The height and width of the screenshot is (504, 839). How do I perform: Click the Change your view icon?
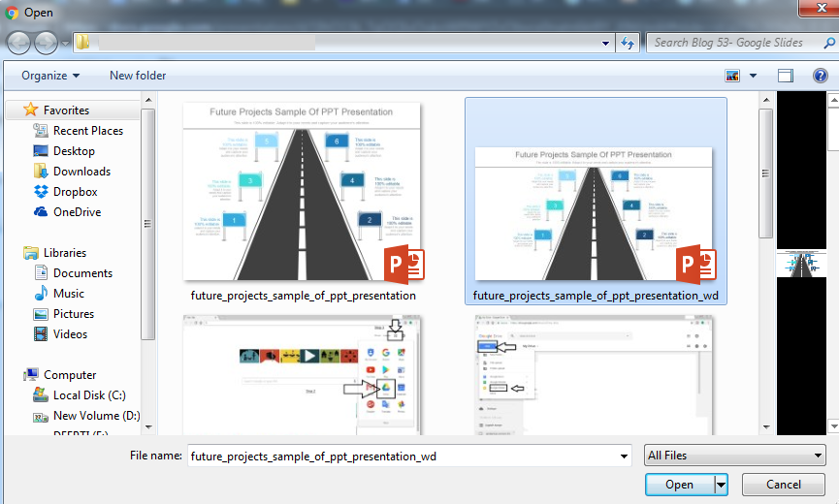[732, 76]
